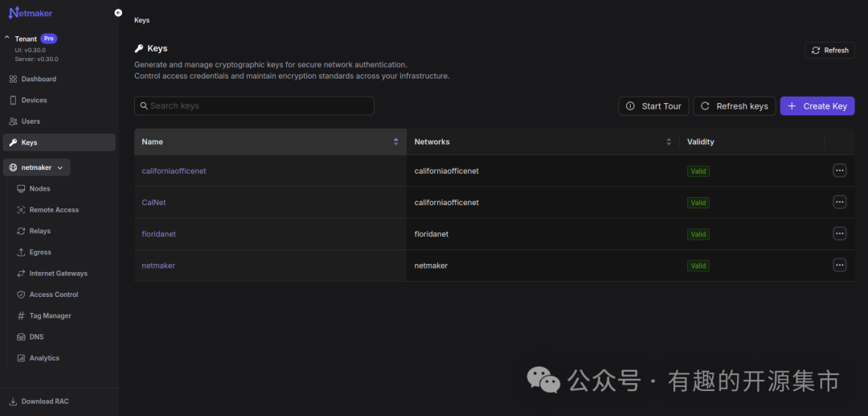
Task: Expand the Tenant selector chevron
Action: click(7, 39)
